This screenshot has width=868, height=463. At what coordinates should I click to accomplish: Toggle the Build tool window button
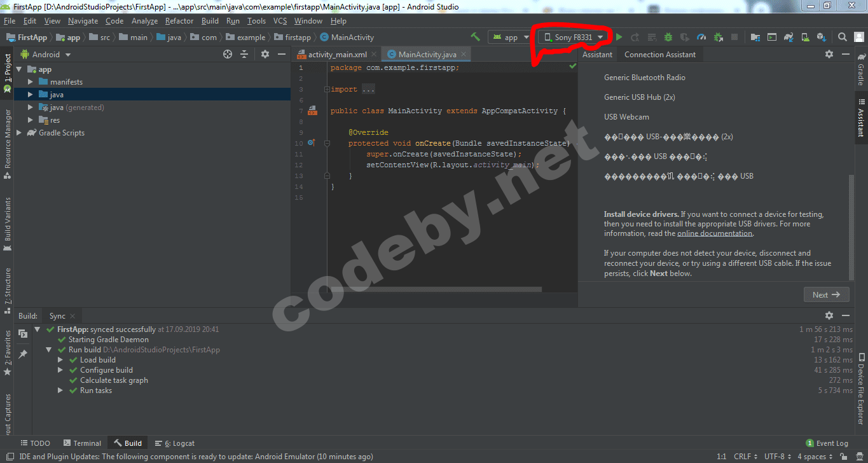click(x=127, y=443)
